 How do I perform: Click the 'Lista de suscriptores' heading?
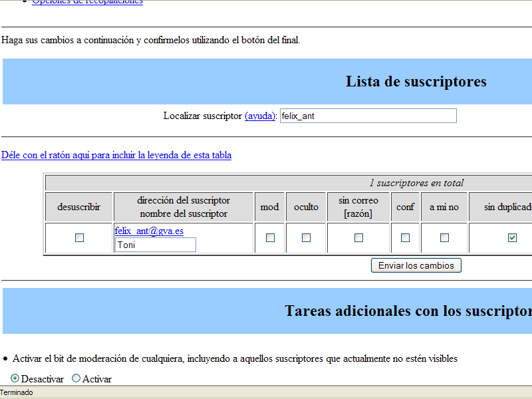coord(416,82)
